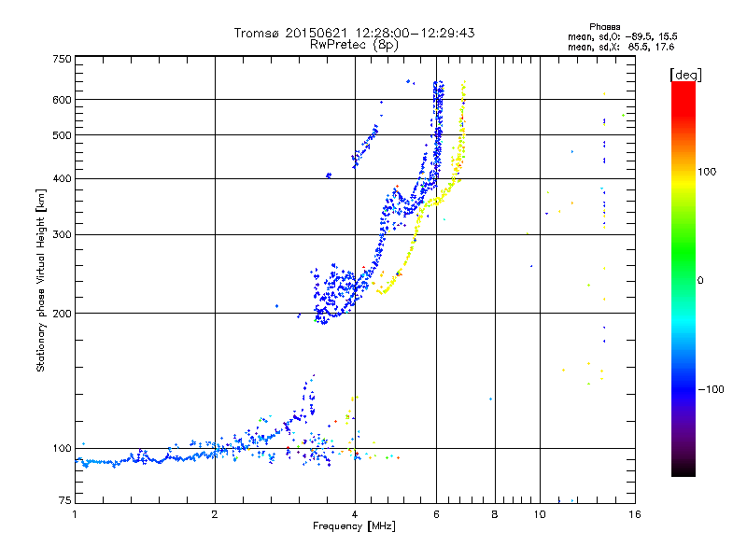Click the 'Frequency [MHz]' axis label
The width and height of the screenshot is (747, 560).
point(354,526)
